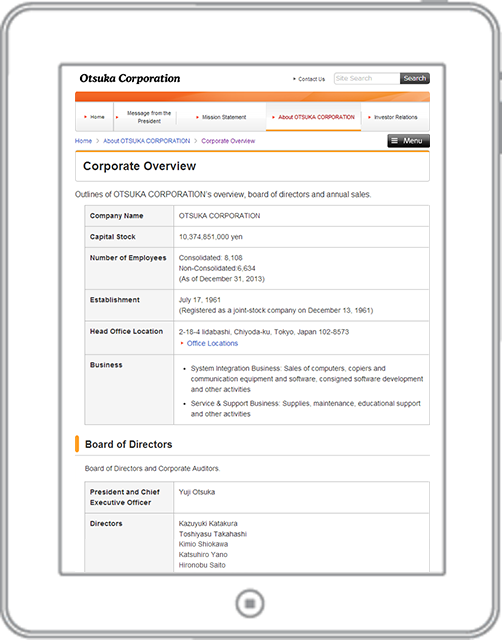Screen dimensions: 502x640
Task: Click the Board of Directors heading
Action: 129,444
